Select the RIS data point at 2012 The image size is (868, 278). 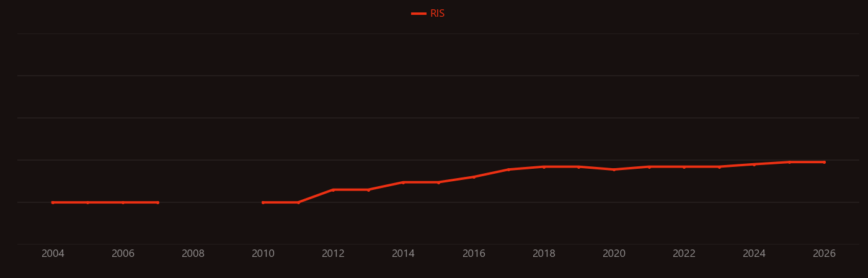333,190
